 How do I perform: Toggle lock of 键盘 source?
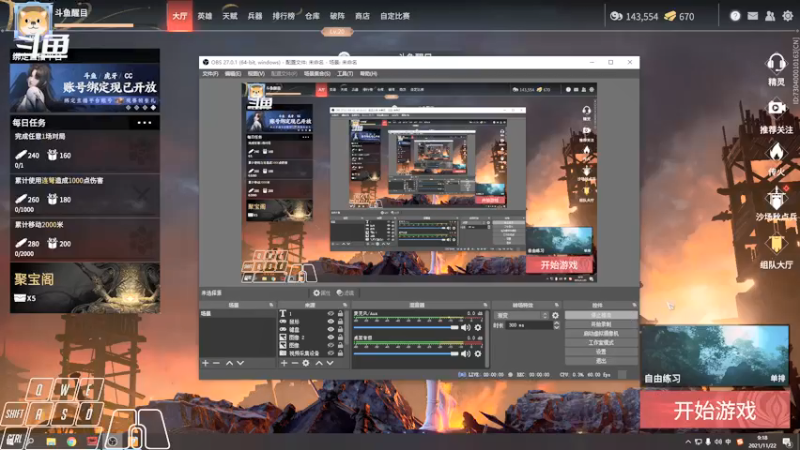click(340, 330)
